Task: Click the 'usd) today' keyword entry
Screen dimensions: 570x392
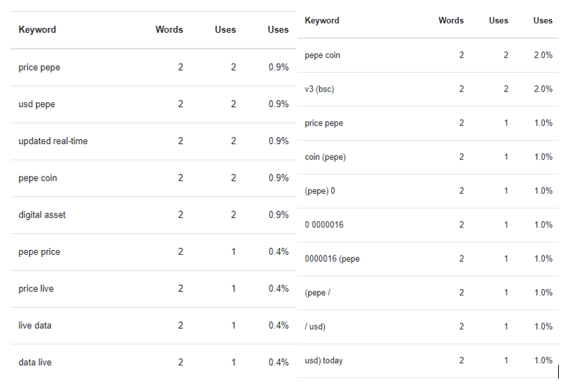Action: pos(324,360)
